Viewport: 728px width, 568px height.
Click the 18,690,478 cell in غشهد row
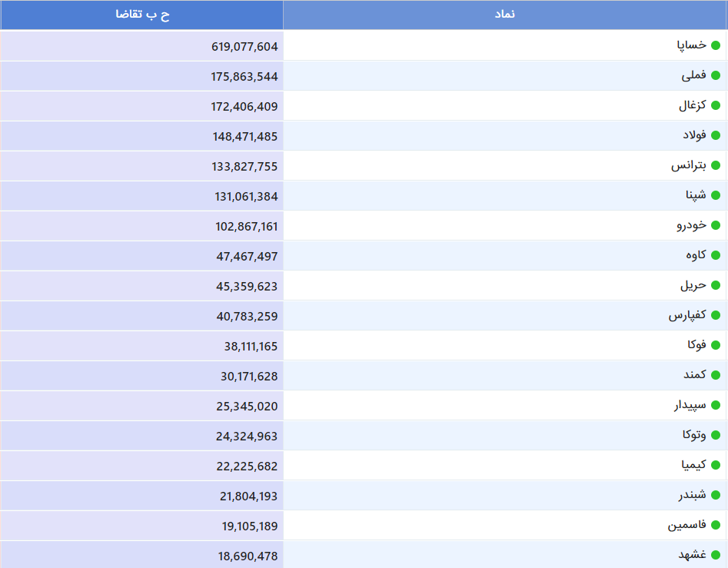247,556
